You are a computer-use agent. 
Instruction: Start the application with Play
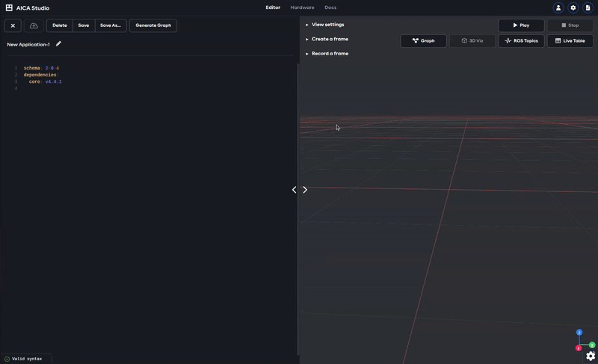pos(521,25)
